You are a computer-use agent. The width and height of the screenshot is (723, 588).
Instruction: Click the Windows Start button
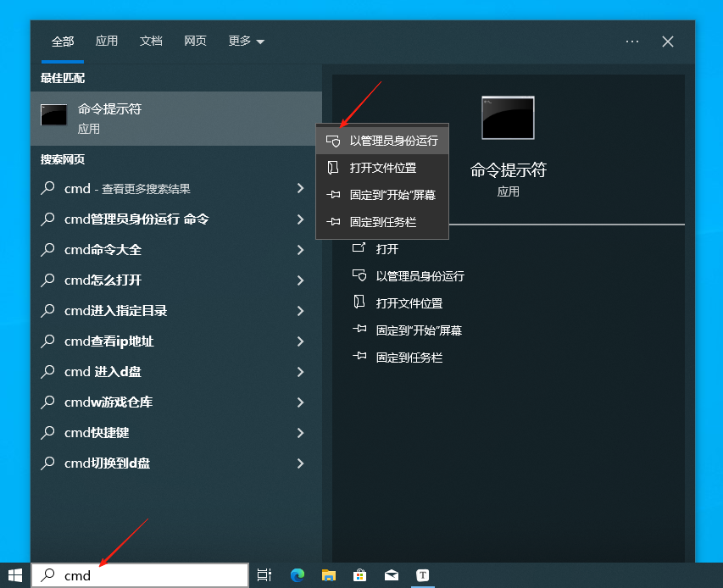14,575
